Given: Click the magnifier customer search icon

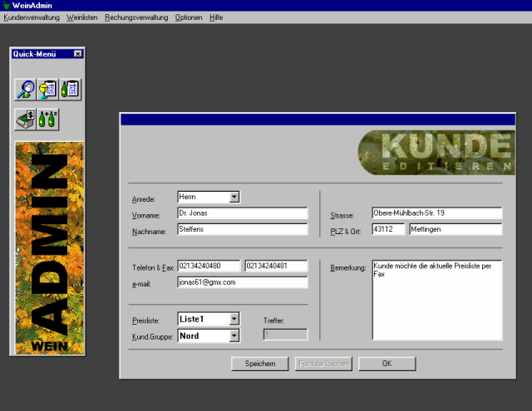Looking at the screenshot, I should [x=26, y=90].
